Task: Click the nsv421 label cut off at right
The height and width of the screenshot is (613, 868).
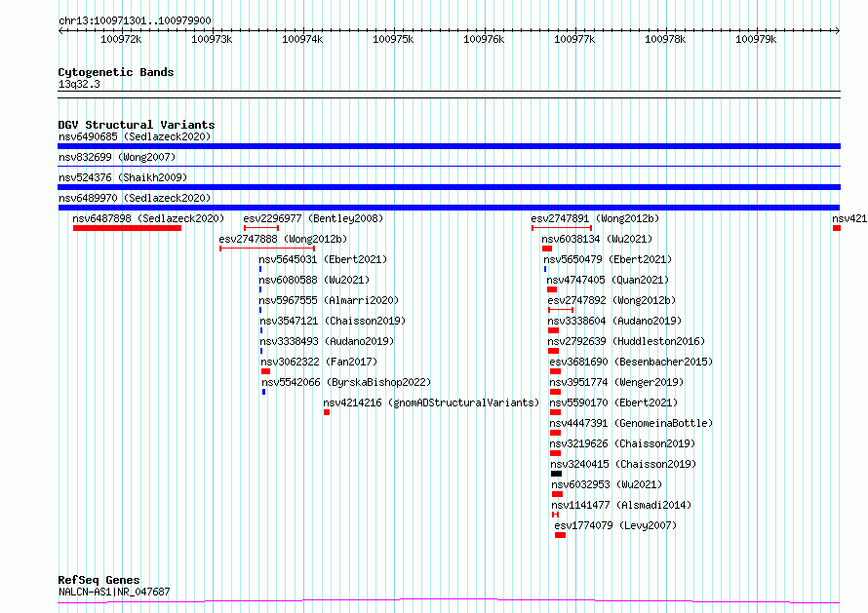Action: coord(849,218)
